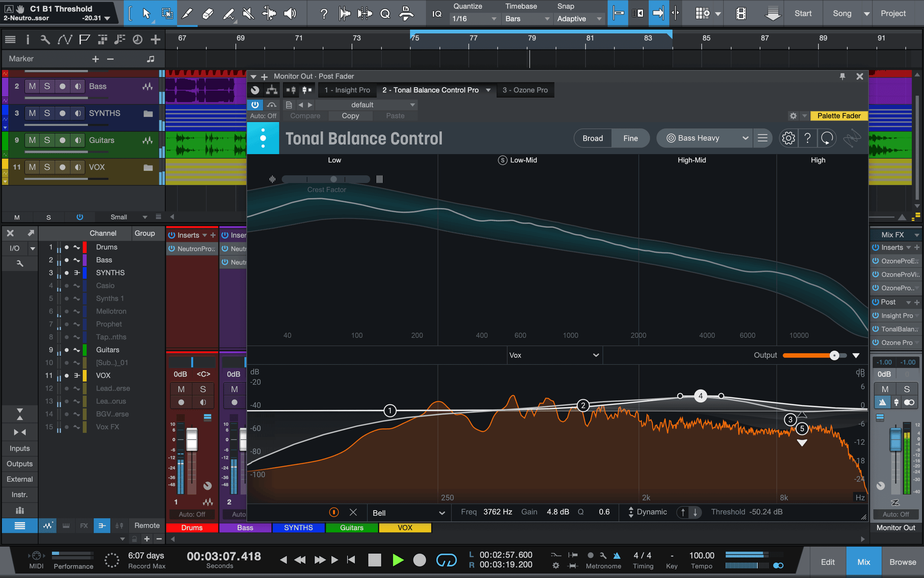Image resolution: width=924 pixels, height=578 pixels.
Task: Click the Remote button in console
Action: (x=147, y=526)
